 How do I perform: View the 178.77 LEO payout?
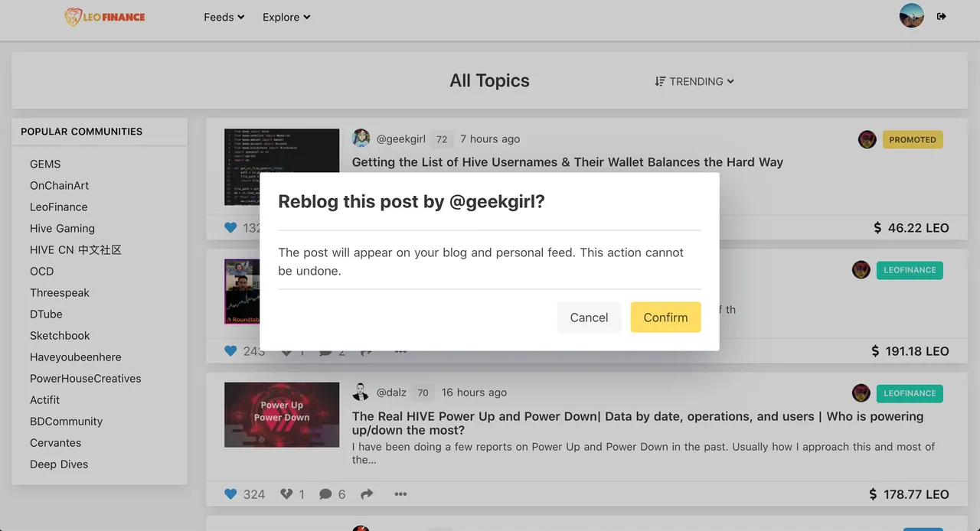click(x=909, y=494)
